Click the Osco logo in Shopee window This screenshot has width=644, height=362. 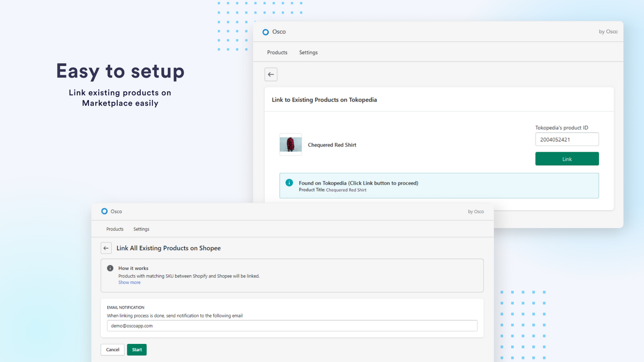[104, 211]
